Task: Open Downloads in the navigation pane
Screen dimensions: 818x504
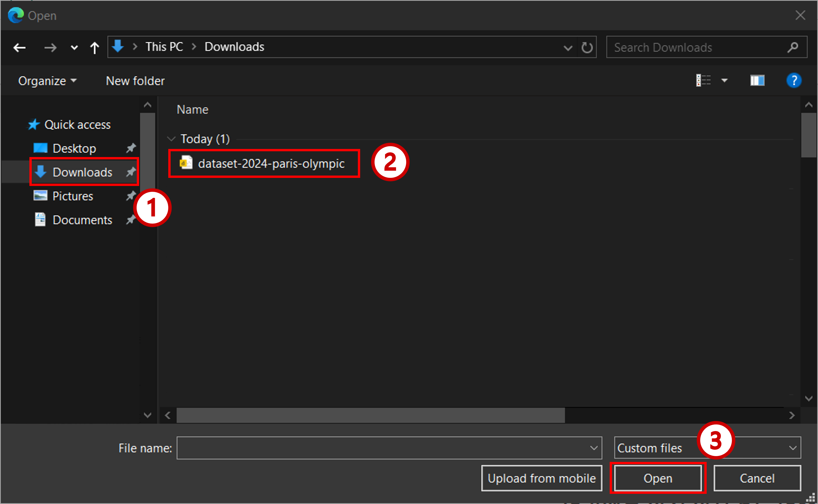Action: [x=82, y=172]
